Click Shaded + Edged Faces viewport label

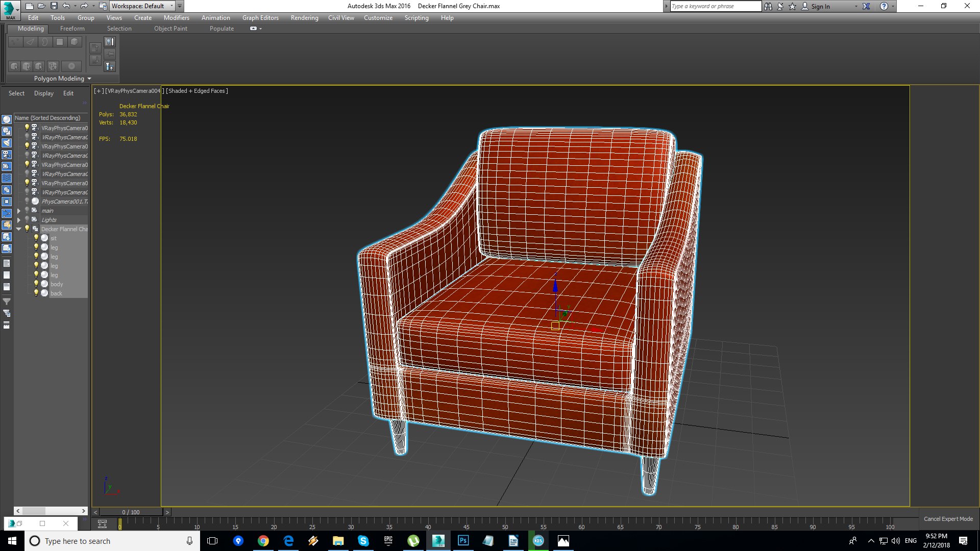click(197, 91)
